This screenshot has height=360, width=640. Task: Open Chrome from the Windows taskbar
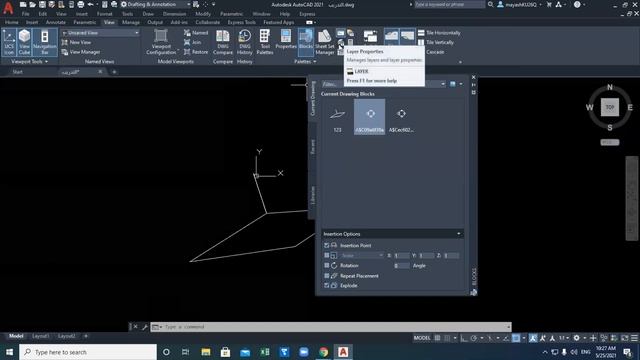(323, 352)
